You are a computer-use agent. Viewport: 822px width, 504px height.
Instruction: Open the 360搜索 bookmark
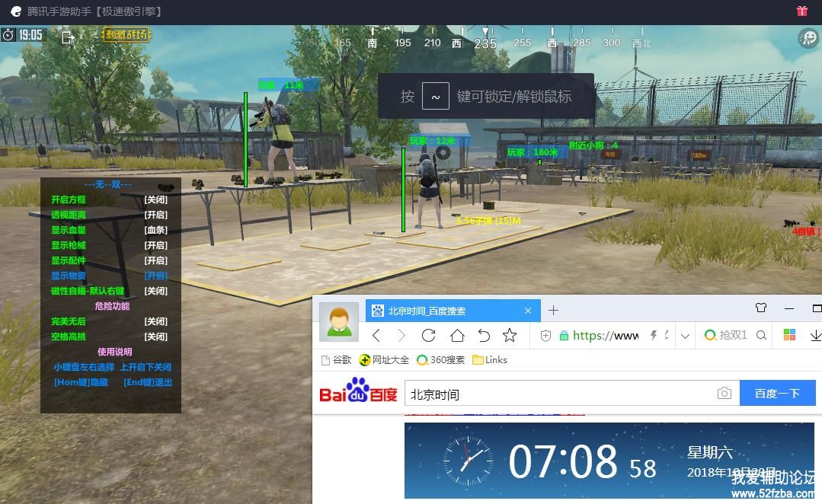click(440, 360)
